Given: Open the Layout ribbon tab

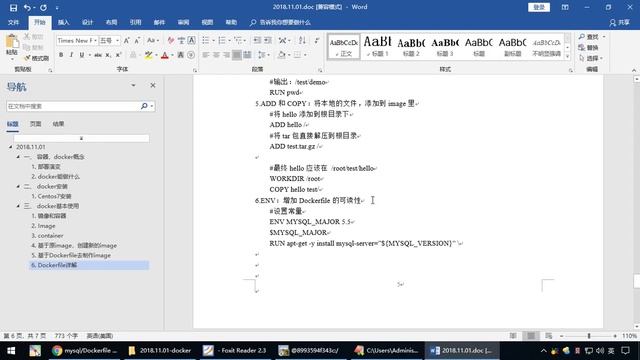Looking at the screenshot, I should pos(111,22).
